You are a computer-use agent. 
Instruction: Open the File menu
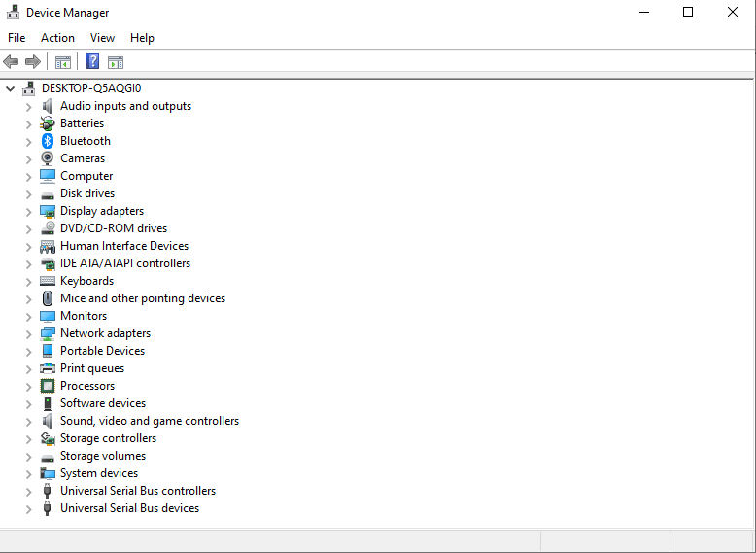17,38
